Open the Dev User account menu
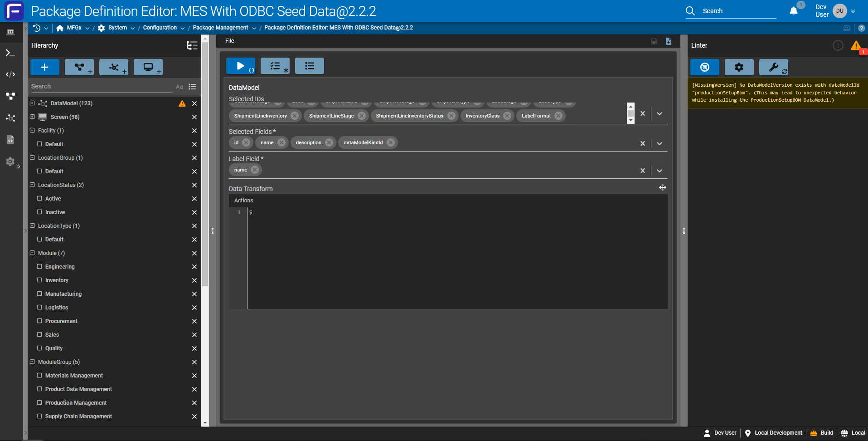Image resolution: width=868 pixels, height=441 pixels. point(853,11)
